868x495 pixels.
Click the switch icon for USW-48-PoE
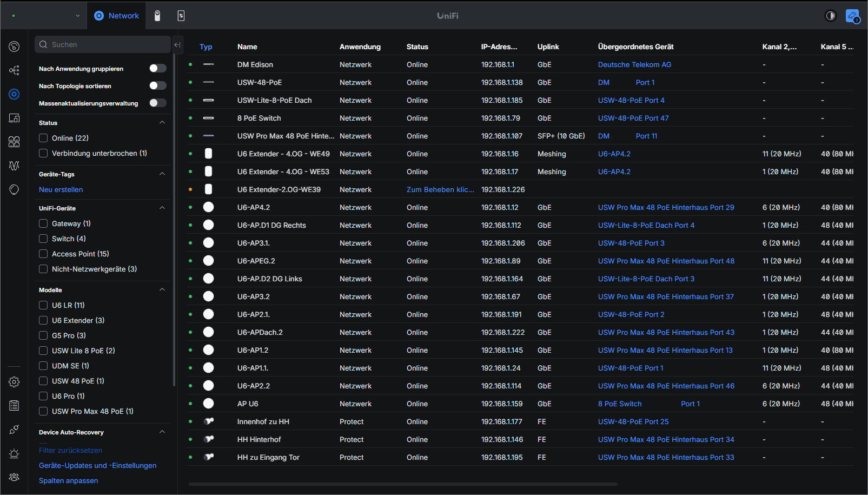coord(208,82)
